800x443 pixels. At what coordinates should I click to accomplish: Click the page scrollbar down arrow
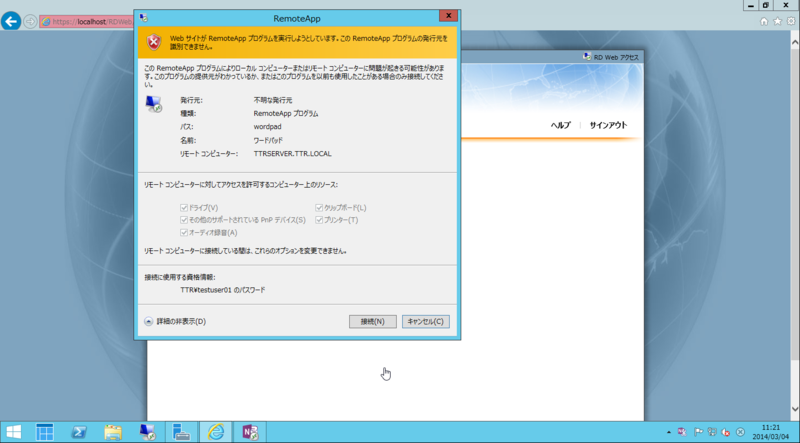tap(795, 409)
